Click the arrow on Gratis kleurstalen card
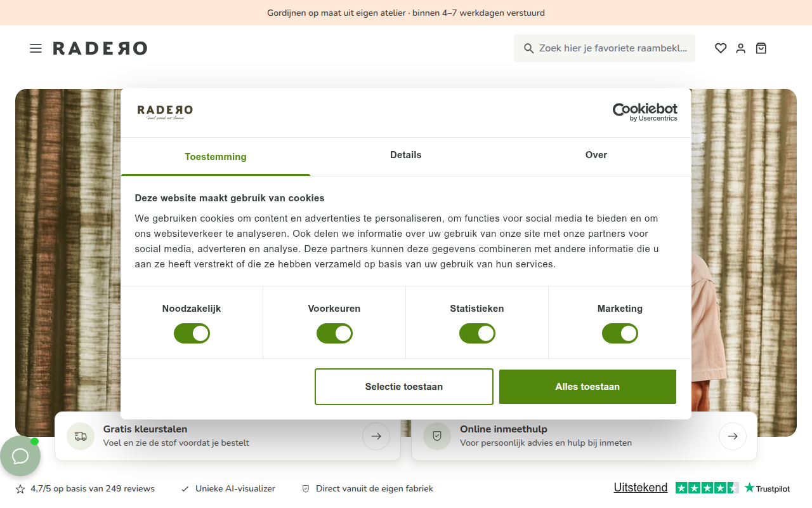Image resolution: width=812 pixels, height=508 pixels. [x=376, y=436]
